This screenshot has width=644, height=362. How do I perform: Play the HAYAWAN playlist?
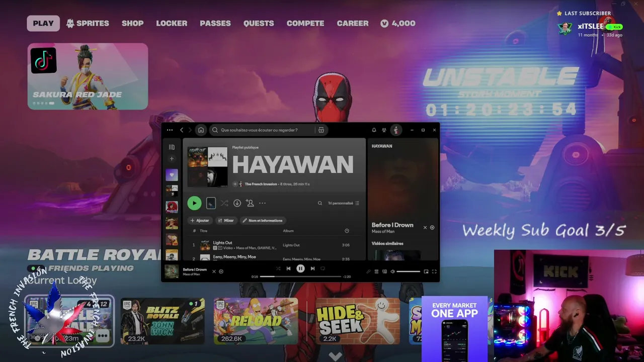click(194, 203)
